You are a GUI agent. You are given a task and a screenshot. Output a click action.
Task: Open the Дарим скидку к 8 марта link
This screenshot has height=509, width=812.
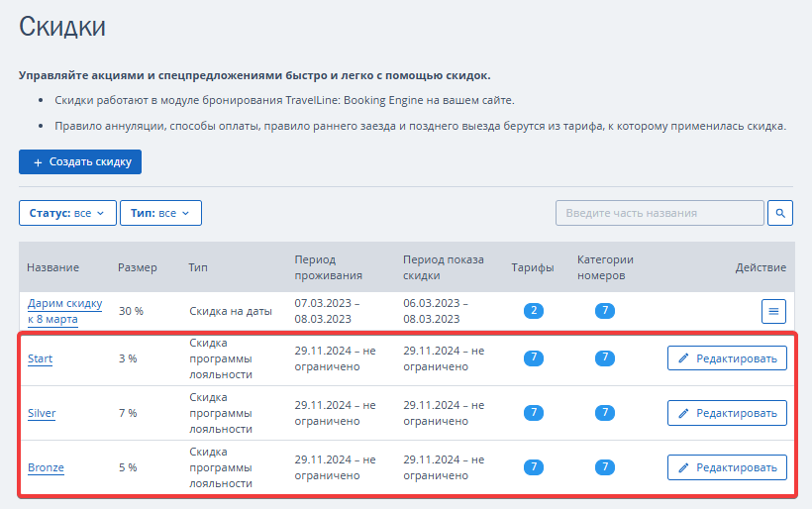[x=64, y=311]
